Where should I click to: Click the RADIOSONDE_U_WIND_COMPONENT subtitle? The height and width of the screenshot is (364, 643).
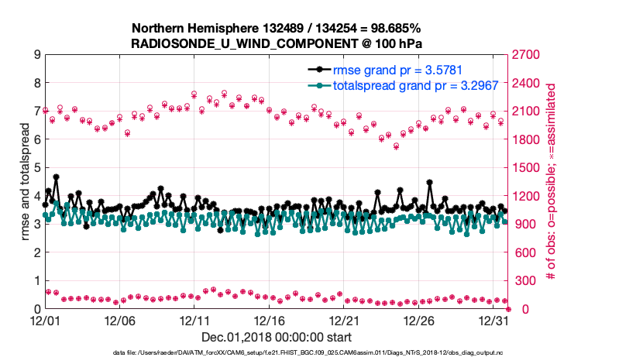point(276,42)
